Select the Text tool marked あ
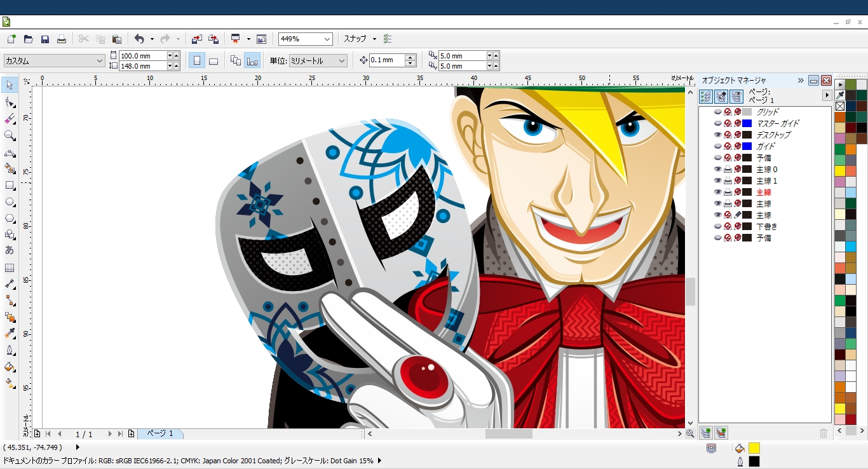Viewport: 868px width, 469px height. pyautogui.click(x=10, y=250)
